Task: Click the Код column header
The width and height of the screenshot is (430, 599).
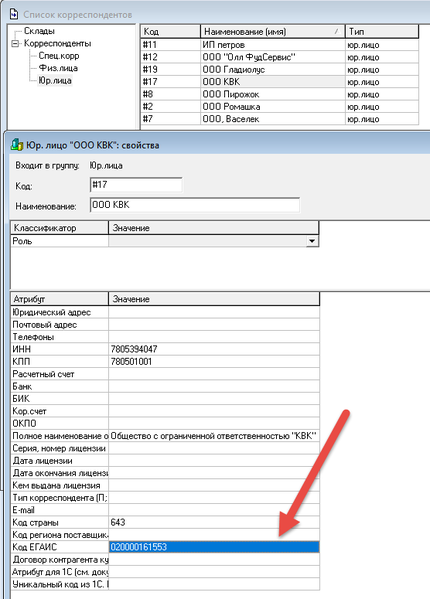Action: pyautogui.click(x=170, y=31)
